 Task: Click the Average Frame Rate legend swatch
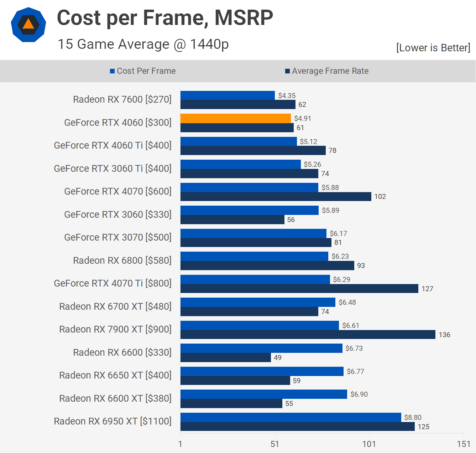coord(287,71)
